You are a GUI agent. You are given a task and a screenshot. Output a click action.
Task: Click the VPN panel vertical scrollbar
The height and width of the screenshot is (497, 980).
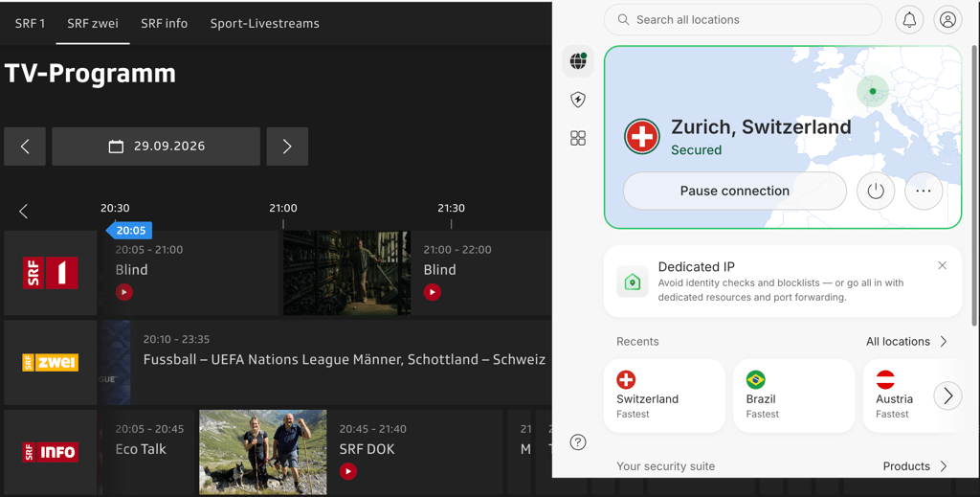click(x=974, y=185)
